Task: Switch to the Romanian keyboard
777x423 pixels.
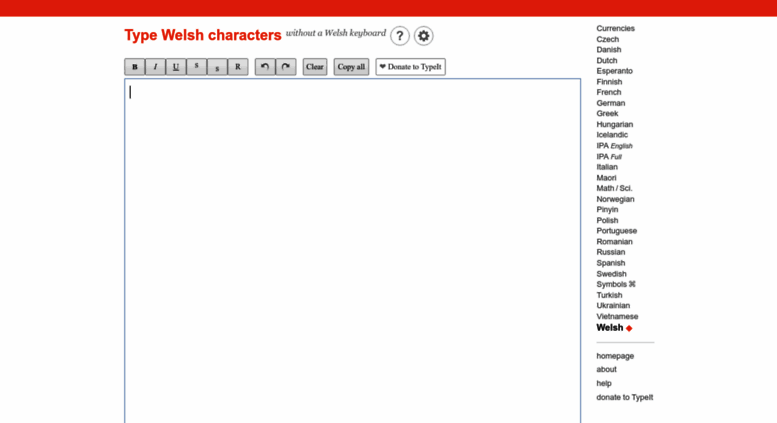Action: pyautogui.click(x=614, y=242)
